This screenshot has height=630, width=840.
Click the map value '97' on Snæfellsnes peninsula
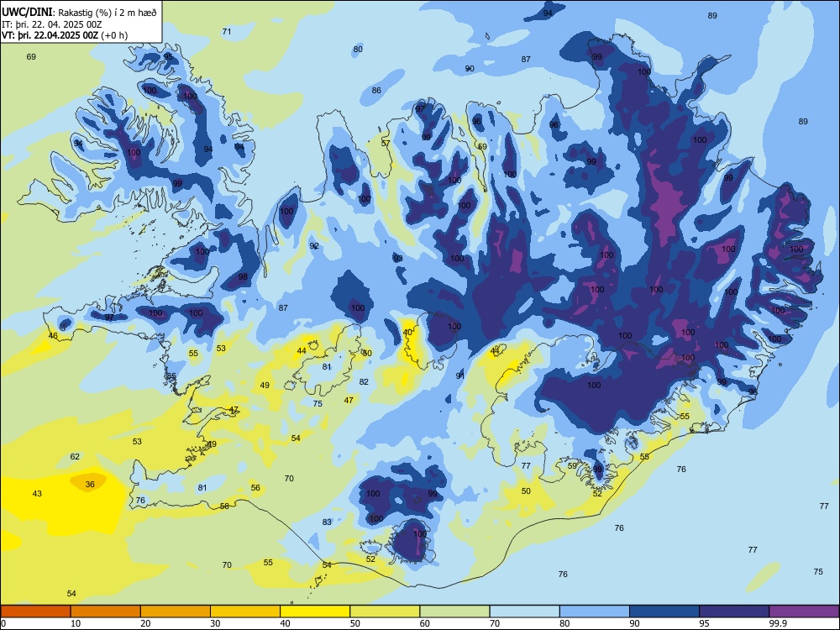109,318
